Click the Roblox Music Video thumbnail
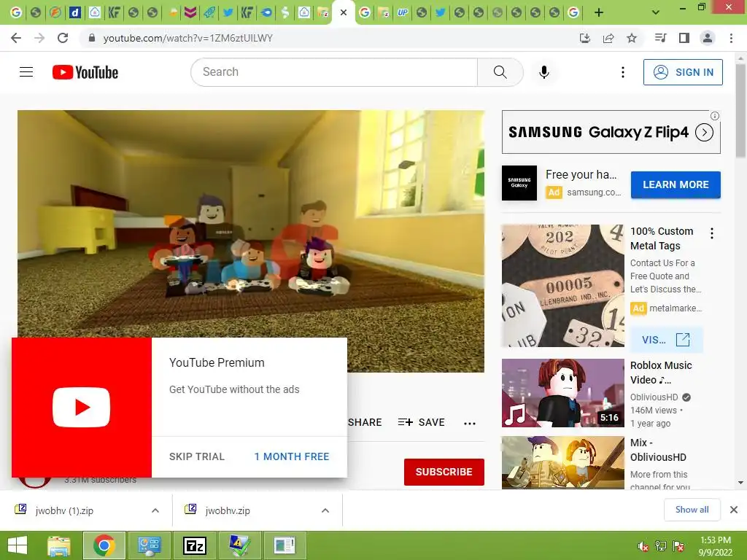Screen dimensions: 747x560 (562, 393)
